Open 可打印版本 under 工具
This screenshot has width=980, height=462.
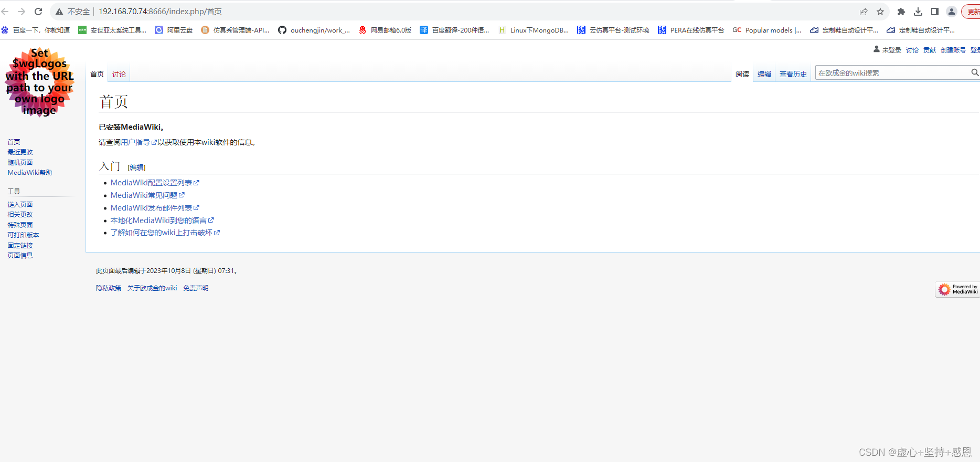click(x=23, y=235)
